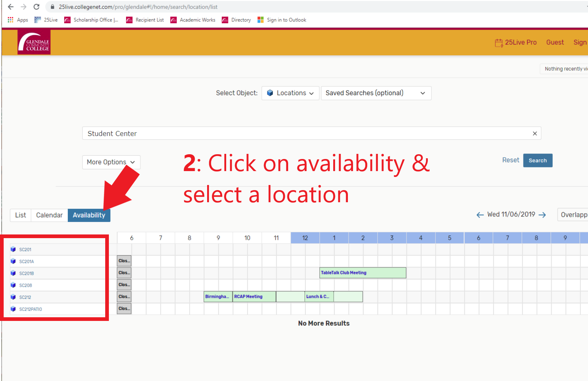Open the Guest user link

click(x=555, y=42)
